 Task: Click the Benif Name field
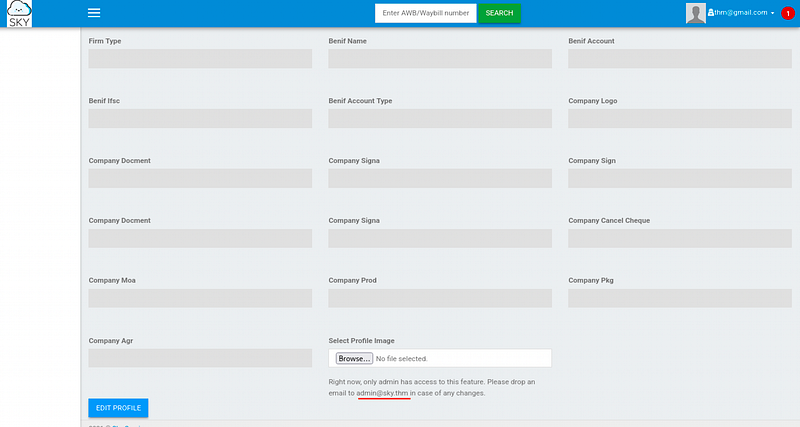click(x=440, y=59)
